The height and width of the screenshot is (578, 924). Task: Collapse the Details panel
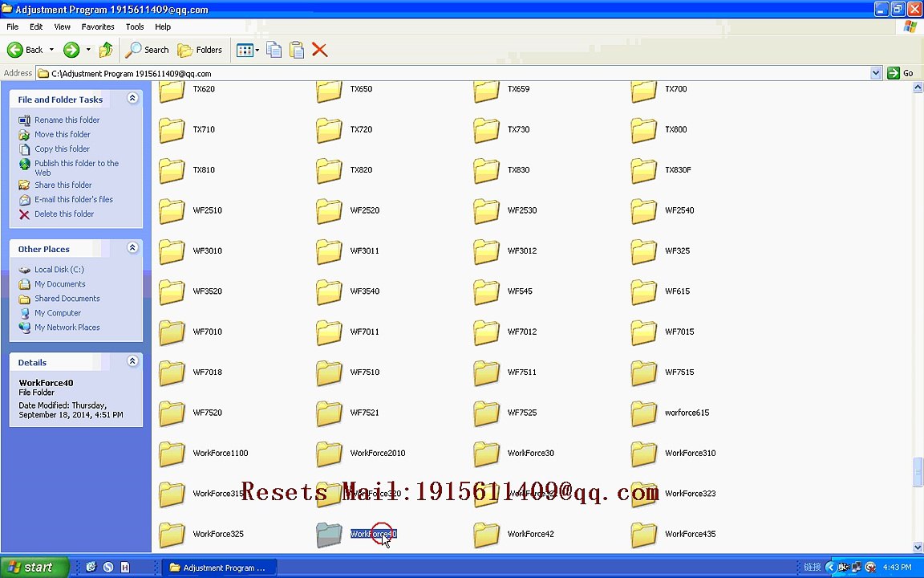click(x=132, y=361)
